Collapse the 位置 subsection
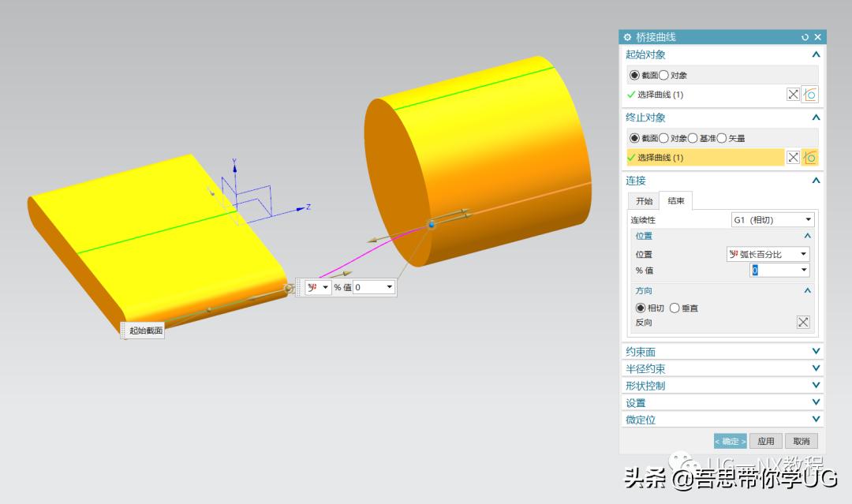The image size is (852, 504). point(808,236)
